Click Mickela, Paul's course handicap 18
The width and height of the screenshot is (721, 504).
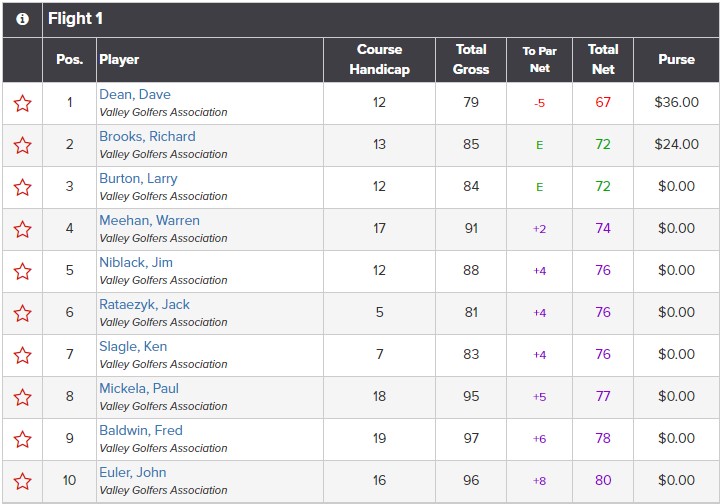pos(379,396)
